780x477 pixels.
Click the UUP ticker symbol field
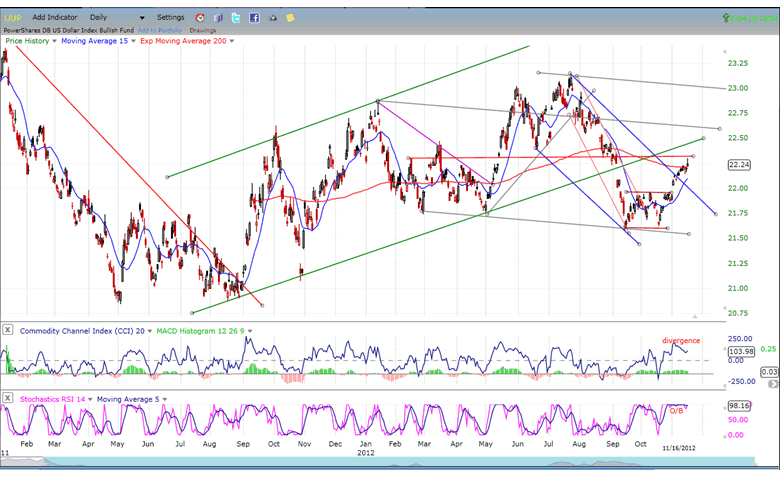click(12, 18)
